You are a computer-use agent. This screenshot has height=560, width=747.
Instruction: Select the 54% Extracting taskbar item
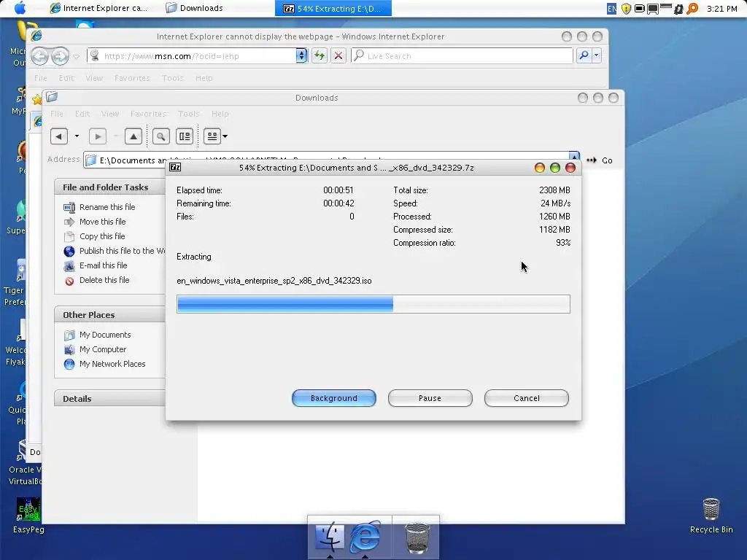(333, 8)
